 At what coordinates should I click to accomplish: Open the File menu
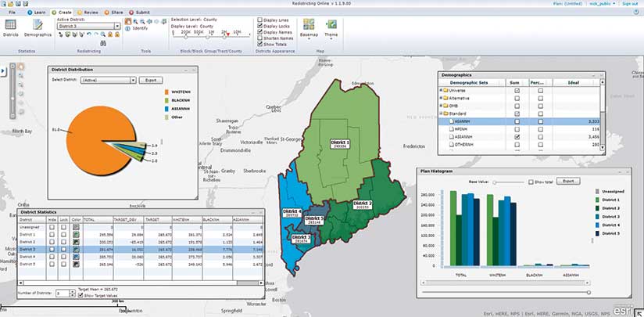(12, 13)
